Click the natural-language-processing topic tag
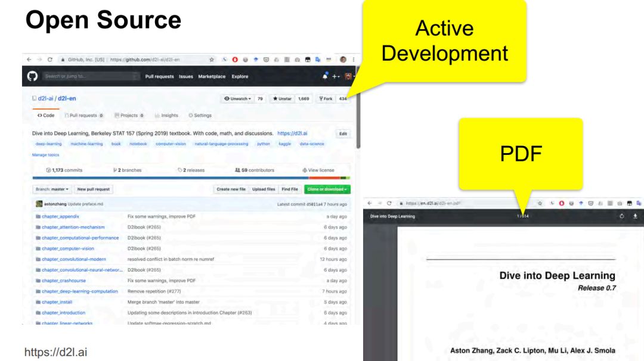The image size is (644, 361). [x=221, y=144]
